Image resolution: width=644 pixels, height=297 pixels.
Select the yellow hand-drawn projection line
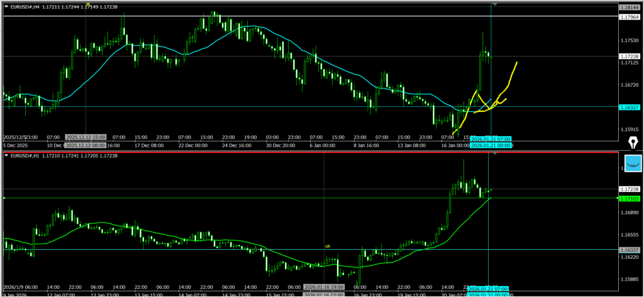[x=513, y=72]
